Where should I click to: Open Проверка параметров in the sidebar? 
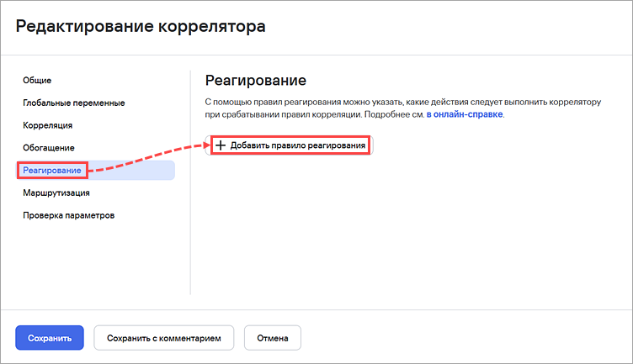tap(69, 215)
